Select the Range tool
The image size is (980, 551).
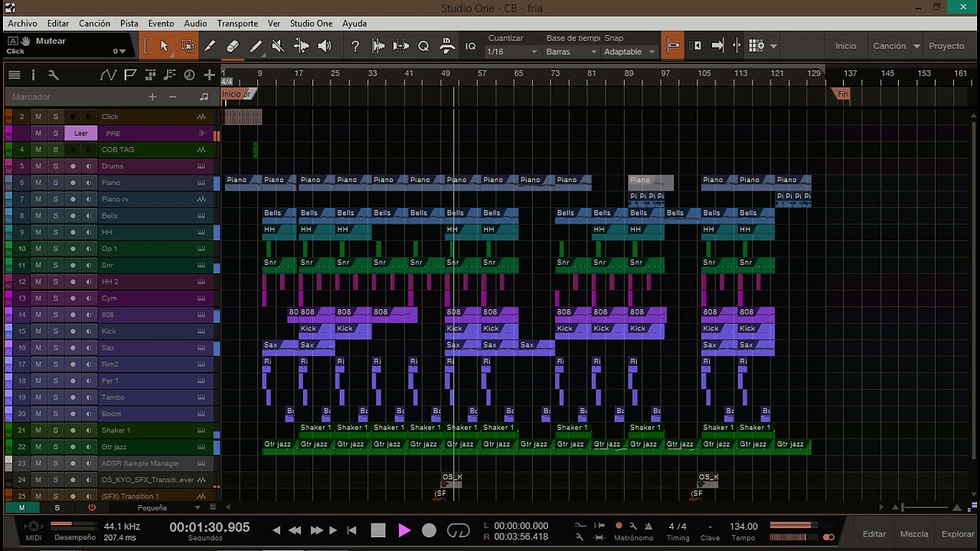(188, 46)
